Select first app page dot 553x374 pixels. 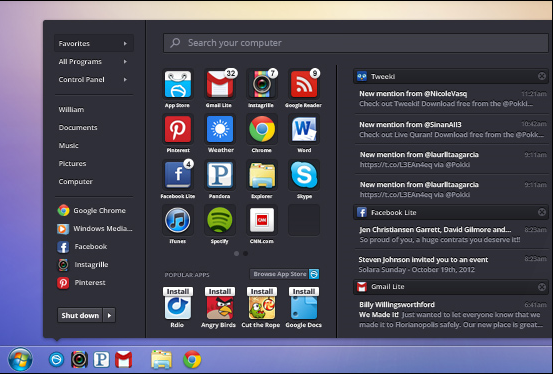[236, 253]
